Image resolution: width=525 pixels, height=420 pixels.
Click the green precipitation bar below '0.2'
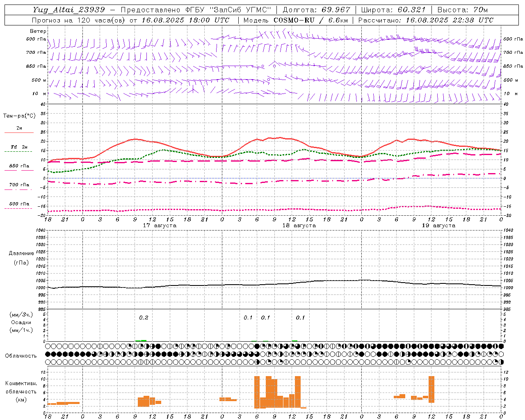(141, 340)
